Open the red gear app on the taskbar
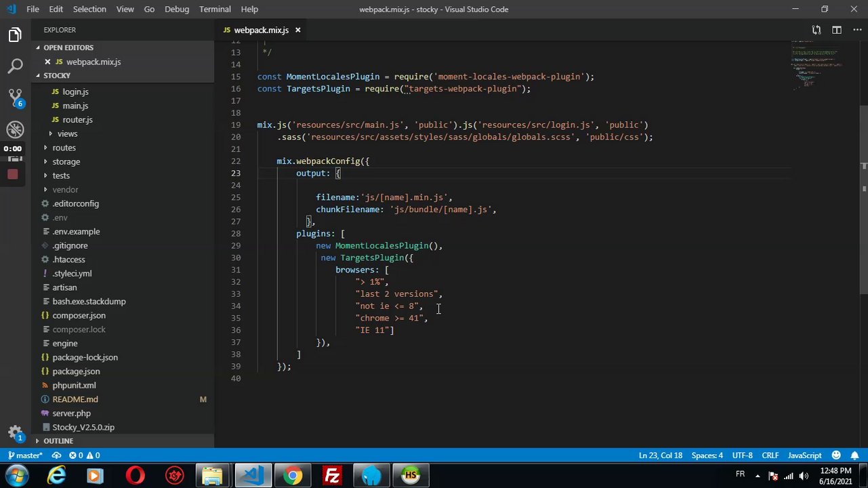868x488 pixels. click(x=175, y=476)
